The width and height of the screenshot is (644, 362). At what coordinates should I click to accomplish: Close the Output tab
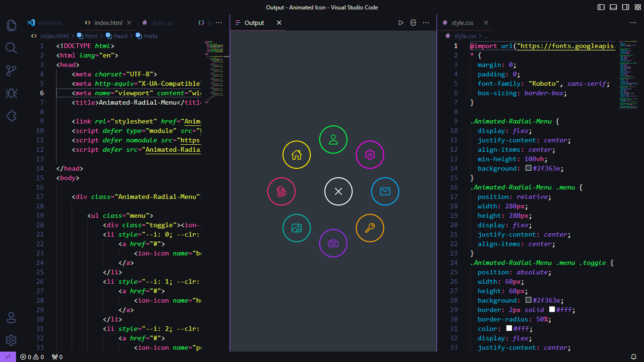279,23
